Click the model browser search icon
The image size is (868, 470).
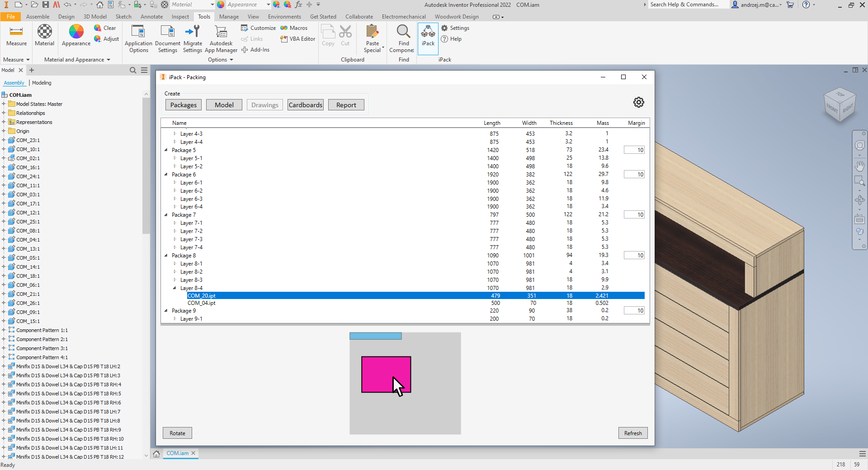[x=133, y=70]
